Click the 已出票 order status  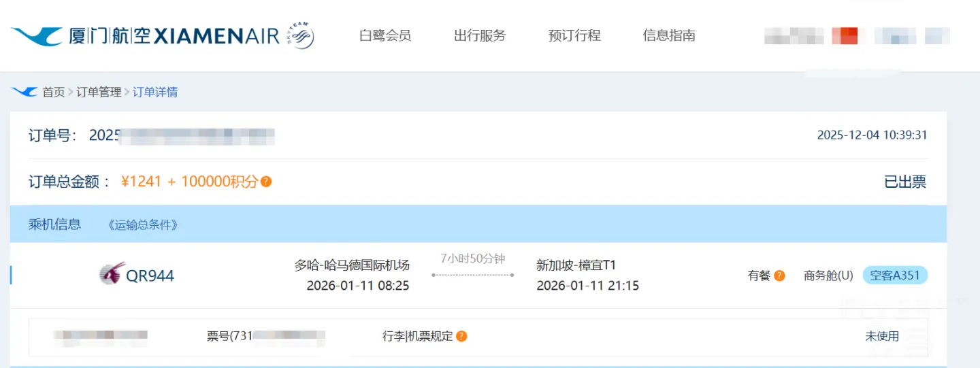click(905, 182)
